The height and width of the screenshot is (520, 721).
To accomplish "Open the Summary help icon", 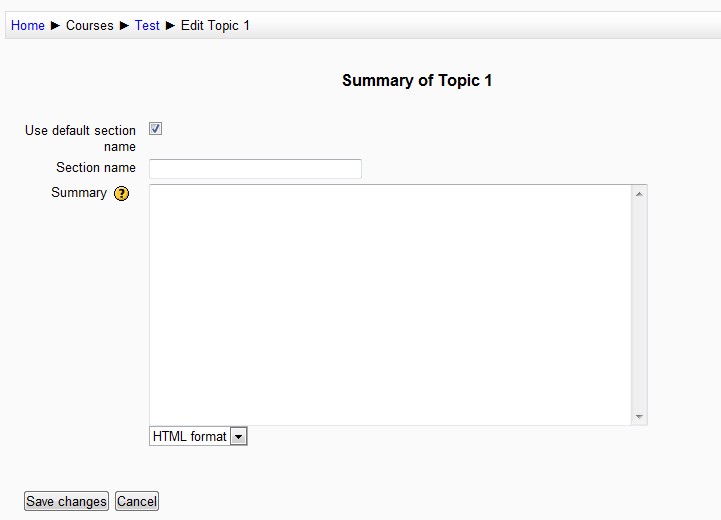I will (121, 194).
